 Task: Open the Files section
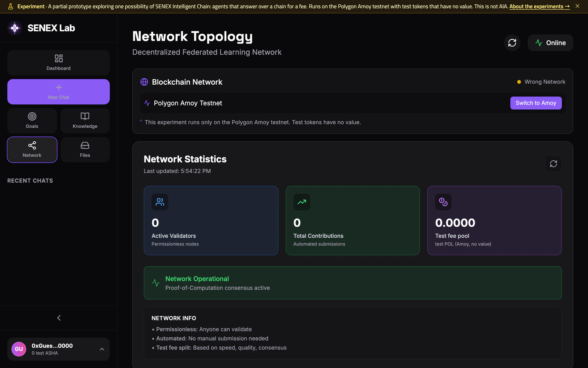click(85, 150)
